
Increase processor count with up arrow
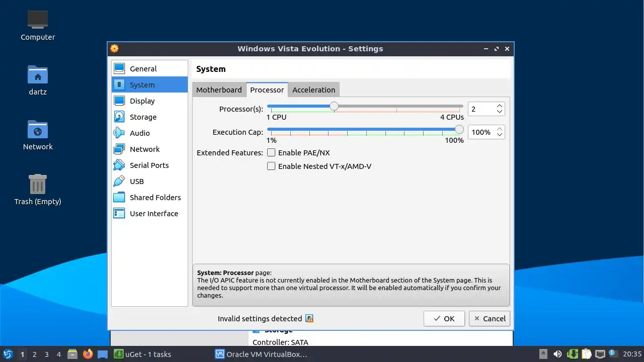click(x=499, y=106)
